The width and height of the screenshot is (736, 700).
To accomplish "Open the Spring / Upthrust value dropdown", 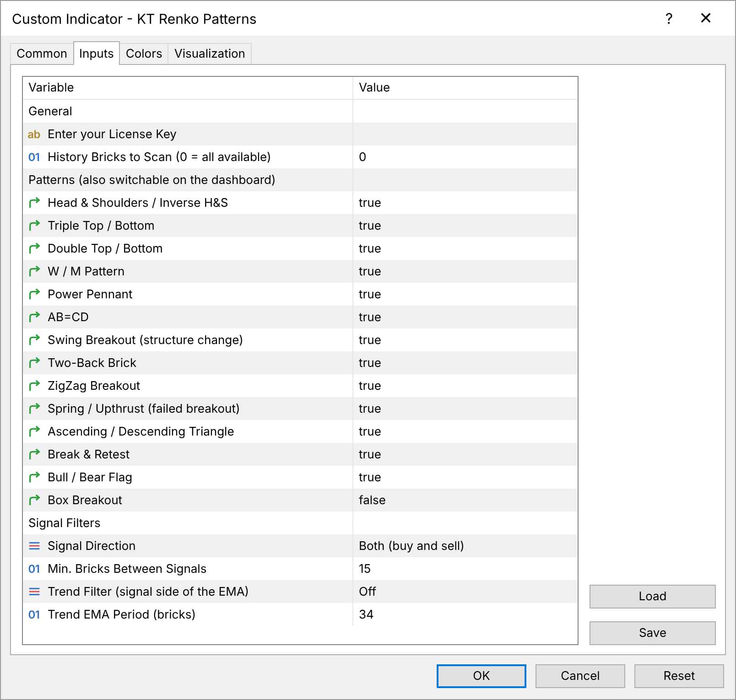I will click(465, 409).
